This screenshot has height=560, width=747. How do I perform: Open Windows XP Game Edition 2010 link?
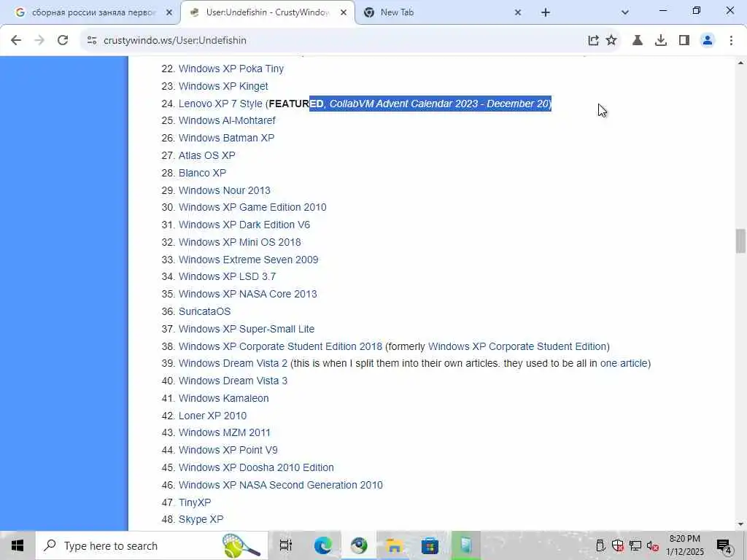coord(252,207)
